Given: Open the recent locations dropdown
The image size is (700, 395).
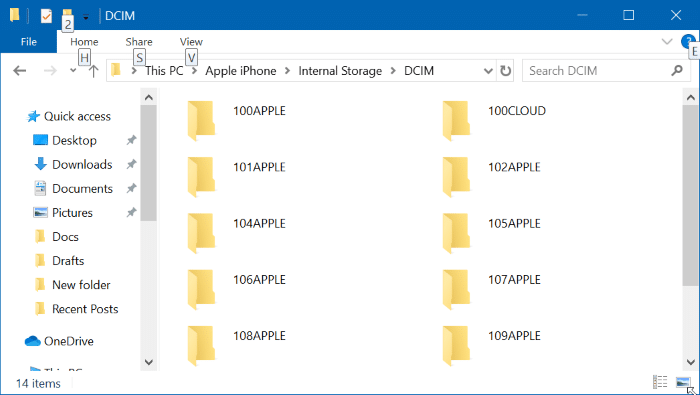Looking at the screenshot, I should [x=73, y=71].
